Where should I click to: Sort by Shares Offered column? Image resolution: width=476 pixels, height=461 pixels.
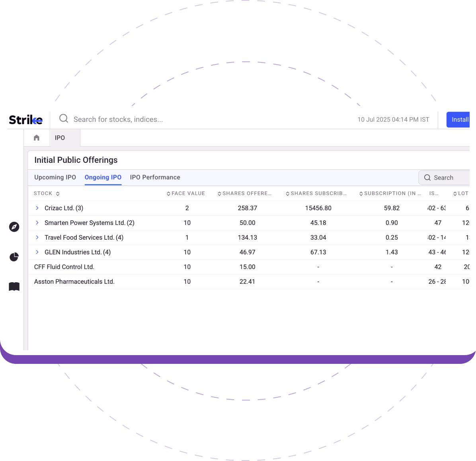click(244, 193)
